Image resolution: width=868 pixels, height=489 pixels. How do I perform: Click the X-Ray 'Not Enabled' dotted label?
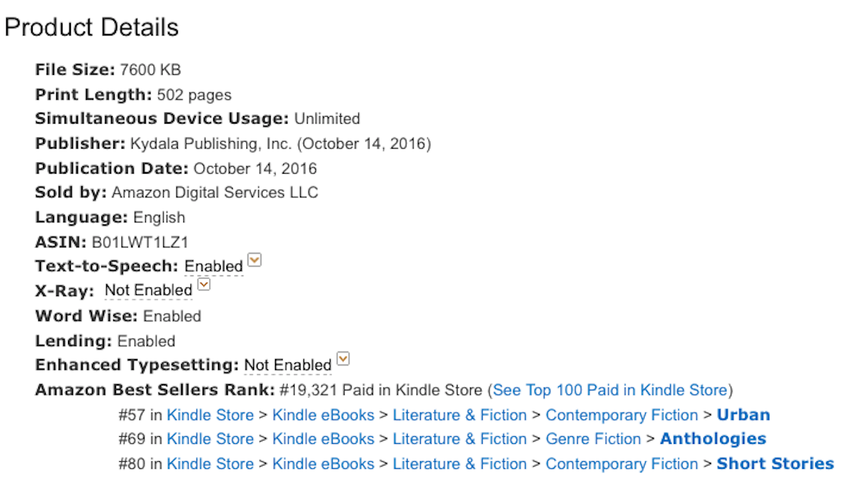(x=149, y=291)
